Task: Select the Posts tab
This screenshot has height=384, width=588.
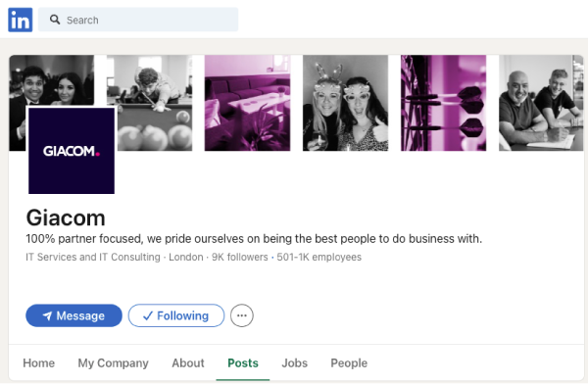Action: click(x=243, y=363)
